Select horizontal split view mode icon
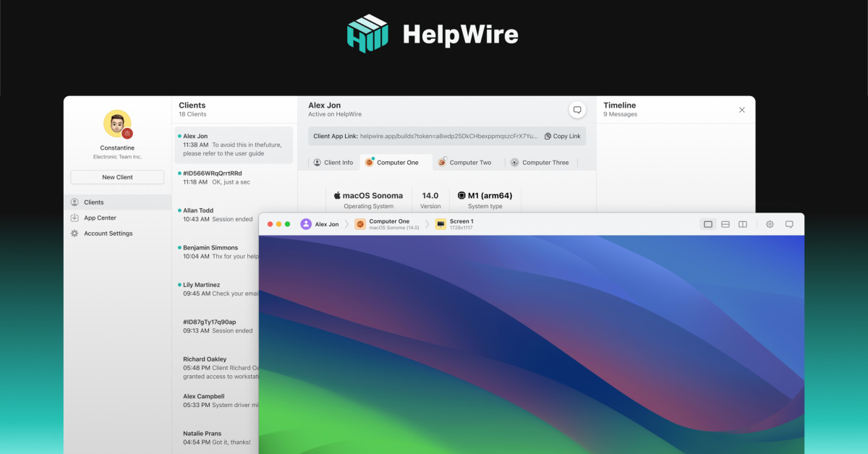 [725, 224]
